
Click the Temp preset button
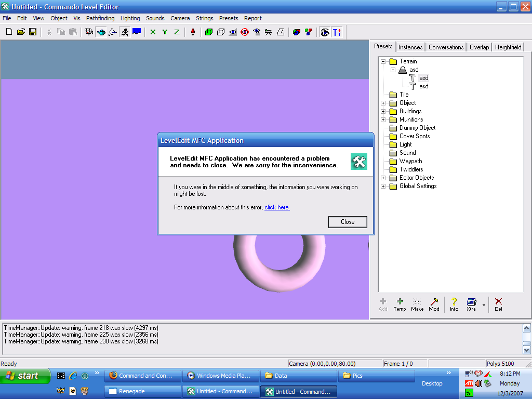coord(400,304)
